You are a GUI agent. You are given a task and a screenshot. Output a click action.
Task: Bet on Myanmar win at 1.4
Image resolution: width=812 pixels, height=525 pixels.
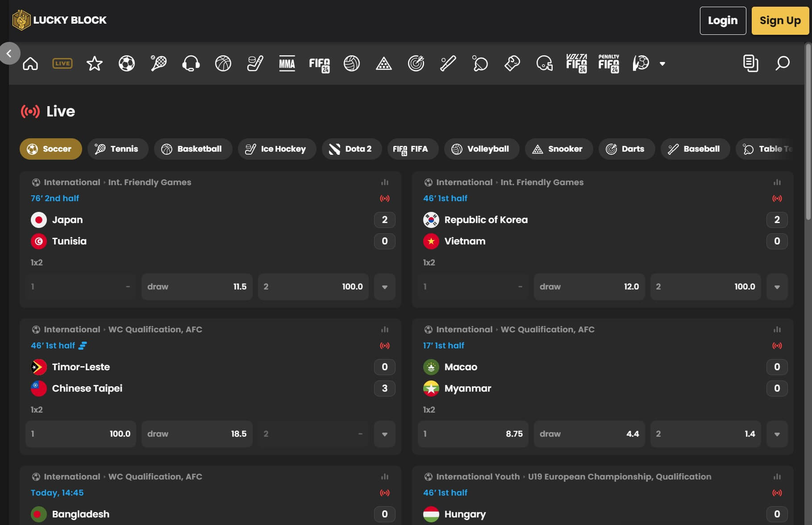pos(706,434)
